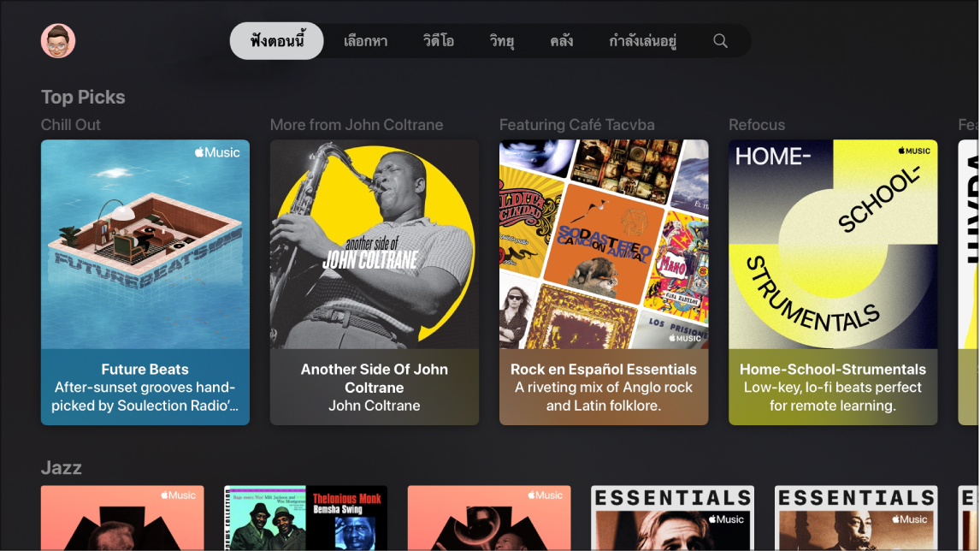Image resolution: width=980 pixels, height=551 pixels.
Task: Select the ฟังตอนนี้ tab
Action: pyautogui.click(x=277, y=41)
